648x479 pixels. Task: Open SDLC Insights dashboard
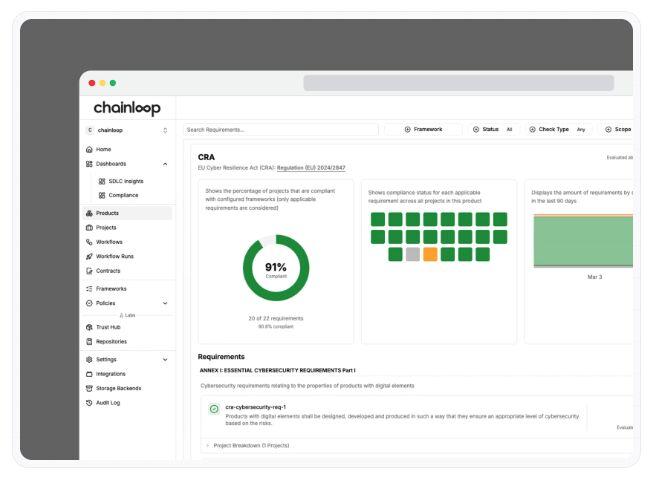coord(126,181)
